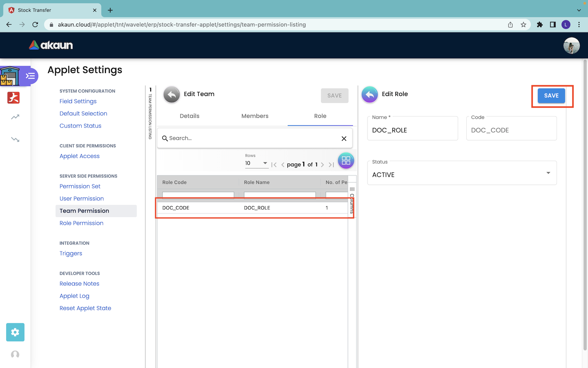Switch to the Details tab
Viewport: 588px width, 368px height.
[x=189, y=116]
